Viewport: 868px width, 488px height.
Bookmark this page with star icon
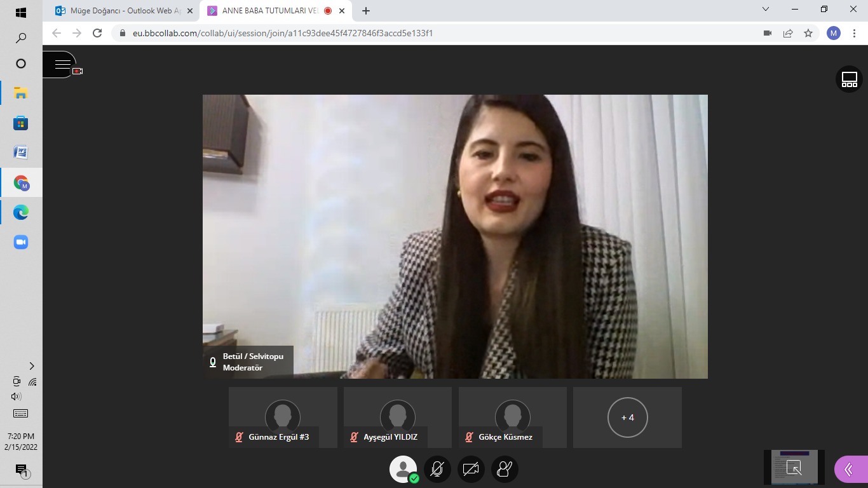coord(808,33)
